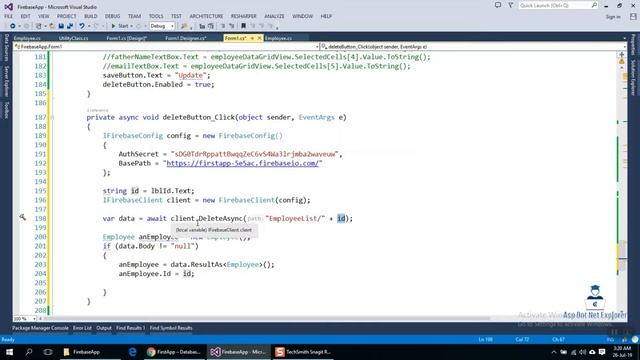Open the Debug configuration dropdown
This screenshot has height=360, width=640.
point(162,26)
